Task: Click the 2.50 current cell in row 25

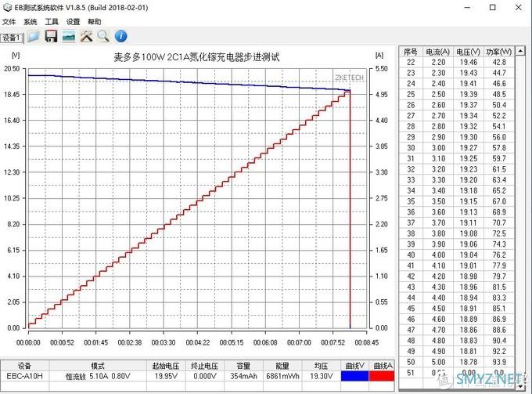Action: [x=438, y=94]
